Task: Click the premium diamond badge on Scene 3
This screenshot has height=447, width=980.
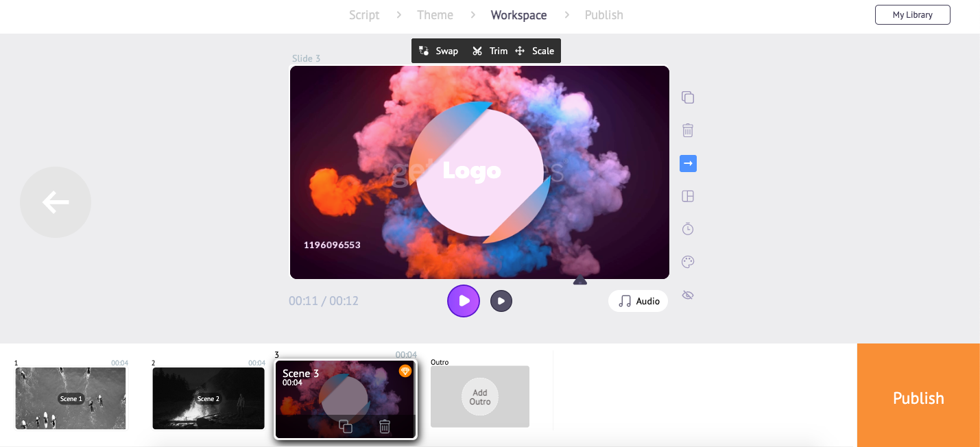Action: pyautogui.click(x=405, y=370)
